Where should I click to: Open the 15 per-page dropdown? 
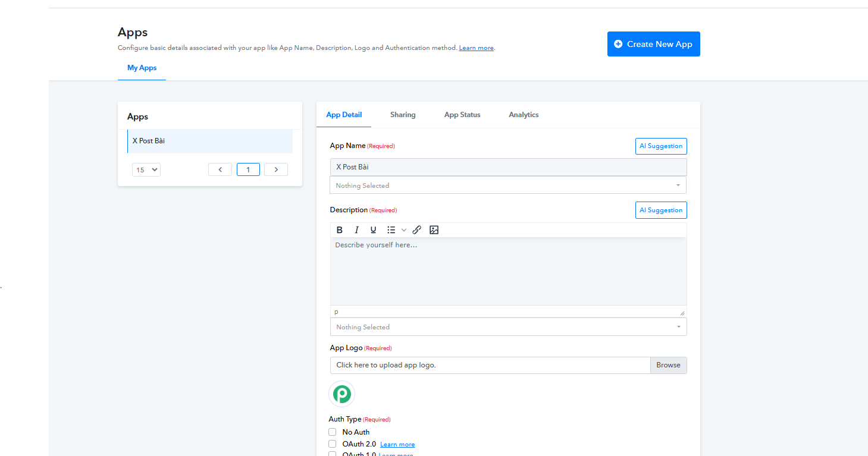point(146,170)
